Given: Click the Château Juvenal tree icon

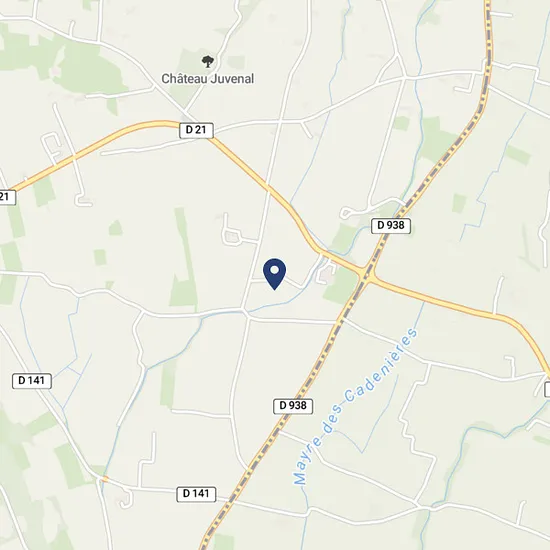Looking at the screenshot, I should tap(208, 61).
